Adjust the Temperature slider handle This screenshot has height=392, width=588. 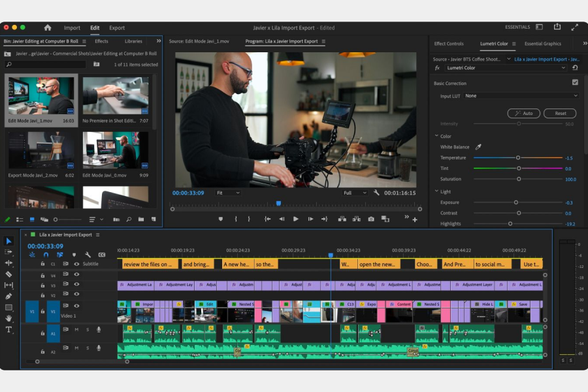click(x=518, y=157)
